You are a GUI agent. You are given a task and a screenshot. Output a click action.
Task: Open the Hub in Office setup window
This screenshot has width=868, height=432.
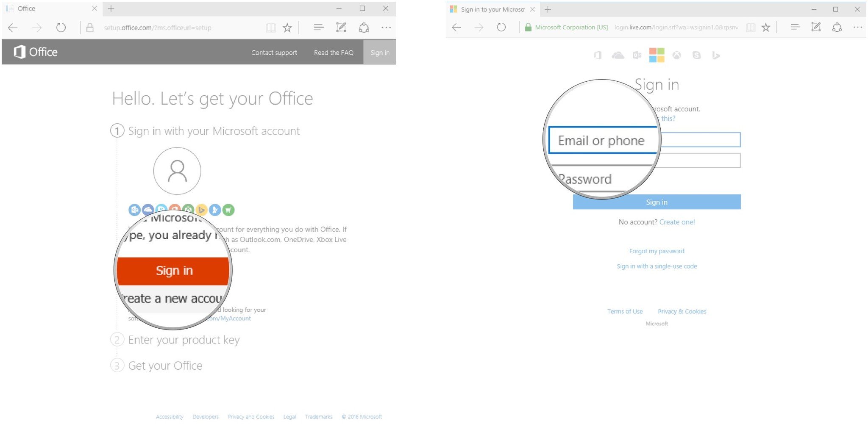pyautogui.click(x=319, y=28)
